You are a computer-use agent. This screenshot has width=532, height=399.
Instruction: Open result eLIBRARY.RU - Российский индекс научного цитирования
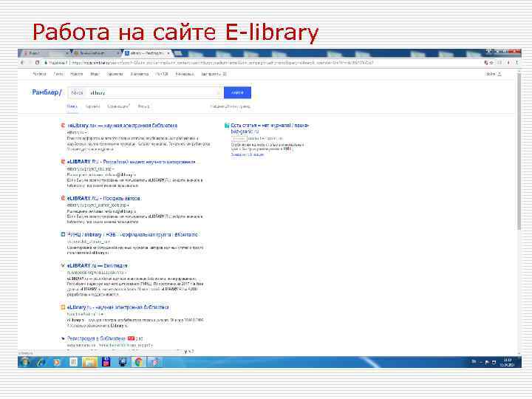132,162
